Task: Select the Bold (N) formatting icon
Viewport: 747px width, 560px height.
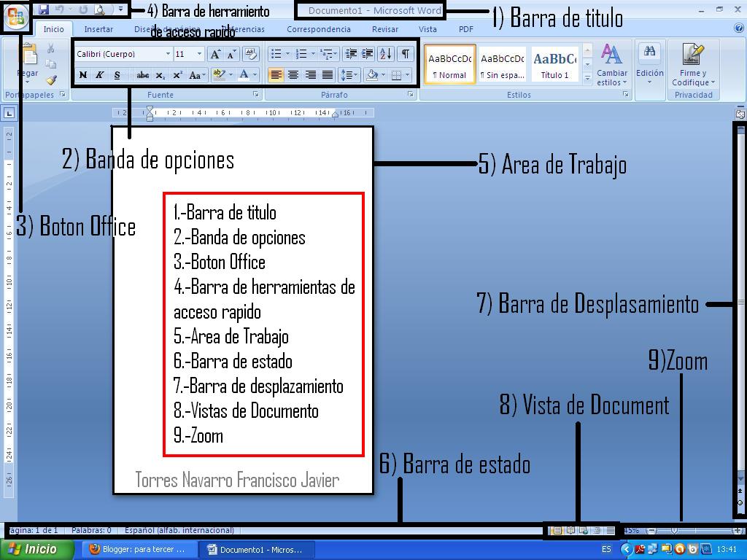Action: click(82, 75)
